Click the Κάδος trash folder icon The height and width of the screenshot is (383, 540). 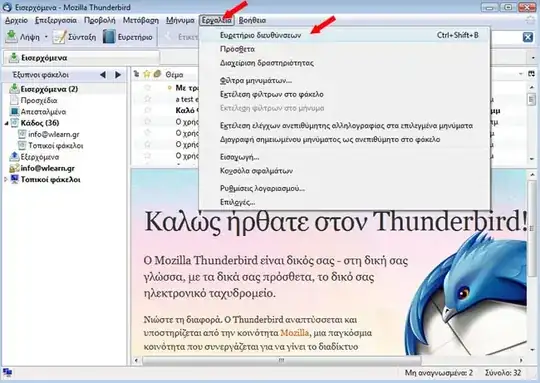15,123
